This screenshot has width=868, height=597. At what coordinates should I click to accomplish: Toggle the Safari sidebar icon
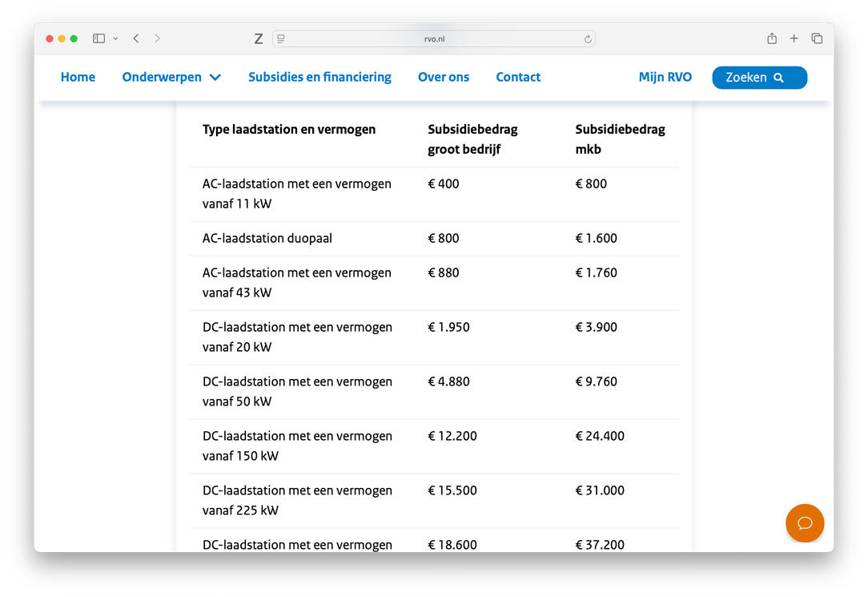pyautogui.click(x=98, y=38)
